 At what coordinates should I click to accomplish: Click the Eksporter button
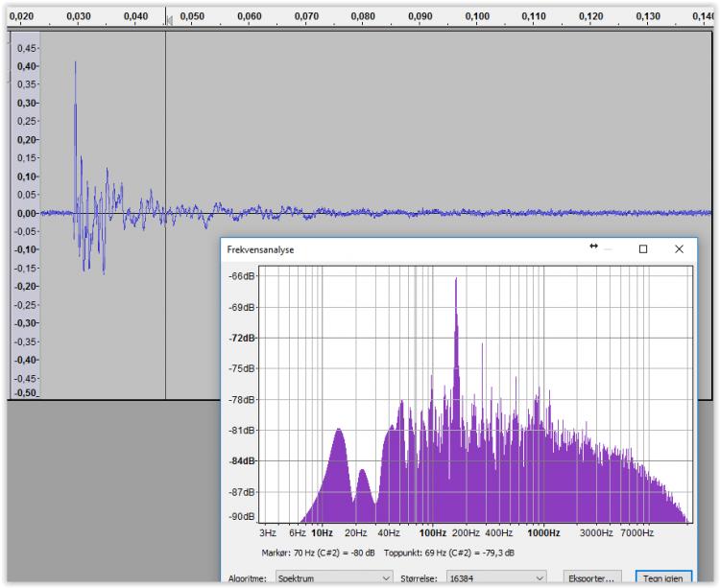click(x=591, y=578)
